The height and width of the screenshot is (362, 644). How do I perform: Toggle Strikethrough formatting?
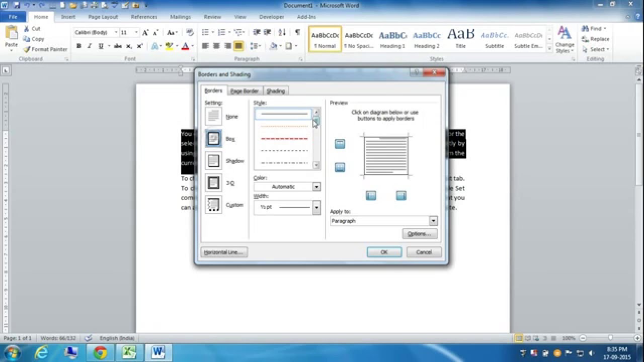click(x=118, y=46)
